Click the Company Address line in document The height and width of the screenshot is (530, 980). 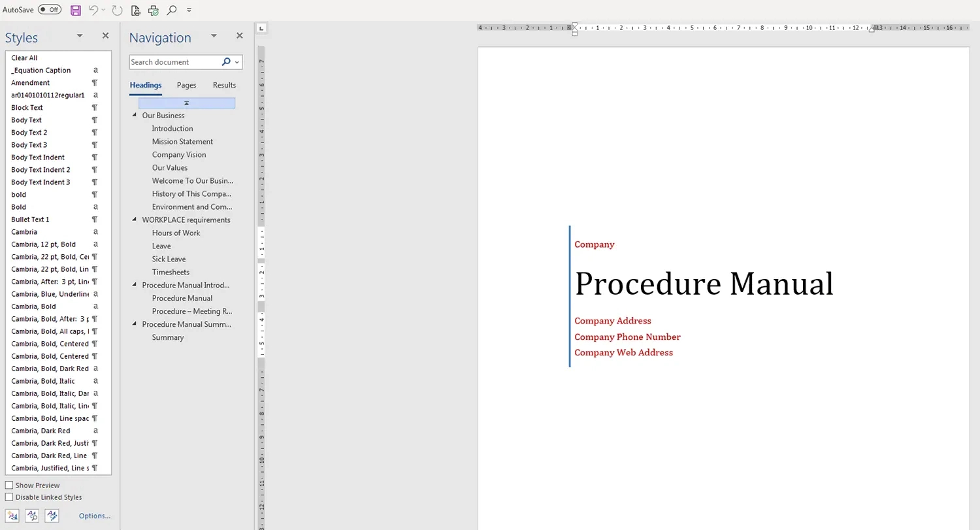pos(613,321)
